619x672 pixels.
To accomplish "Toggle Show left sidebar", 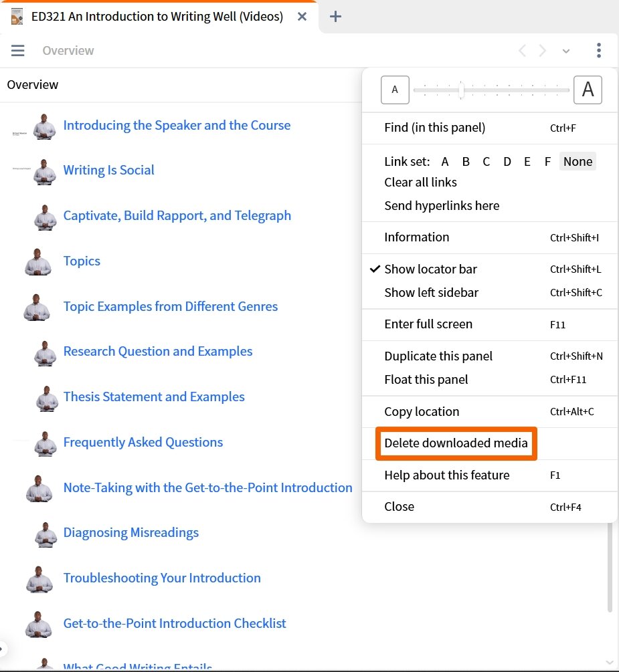I will [489, 293].
